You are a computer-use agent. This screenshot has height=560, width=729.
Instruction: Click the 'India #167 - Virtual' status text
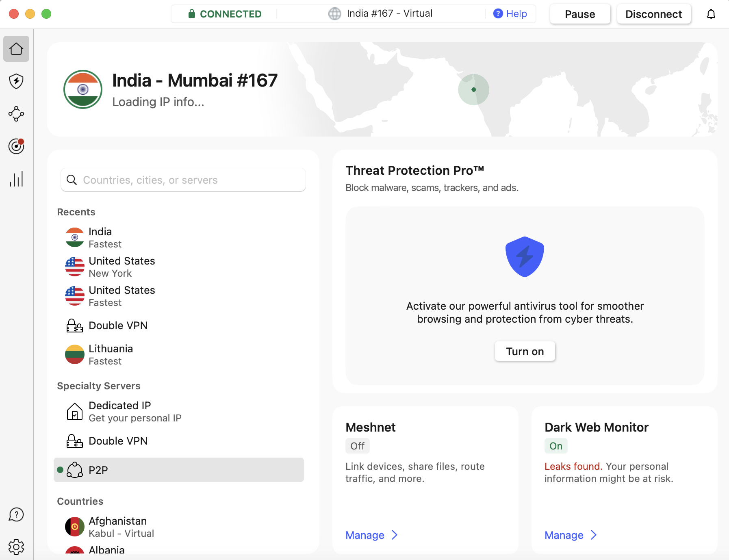click(x=389, y=13)
